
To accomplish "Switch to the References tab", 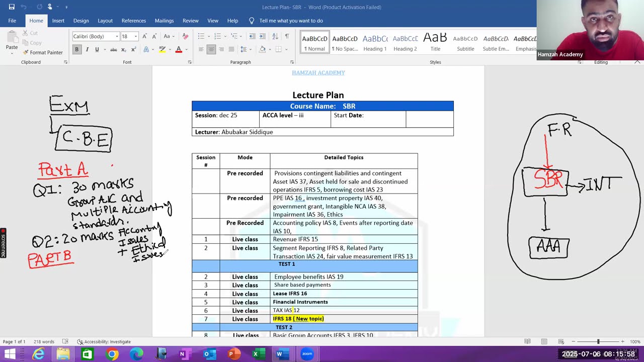I will point(134,21).
